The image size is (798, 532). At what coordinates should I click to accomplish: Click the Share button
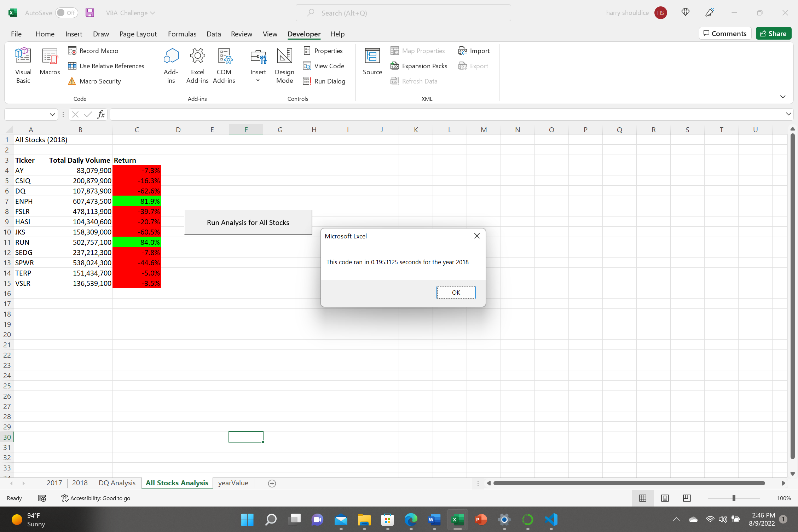pyautogui.click(x=774, y=34)
